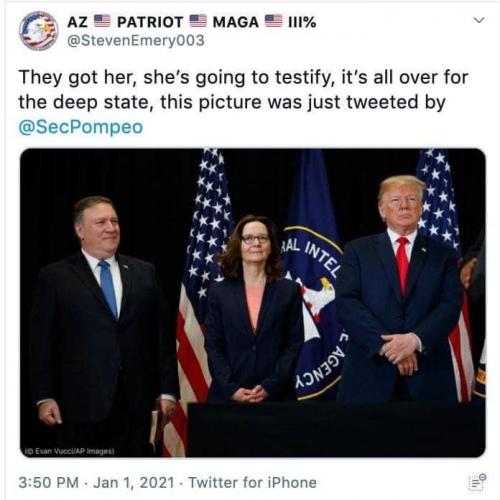
Task: Click the eagle logo profile avatar
Action: point(38,31)
